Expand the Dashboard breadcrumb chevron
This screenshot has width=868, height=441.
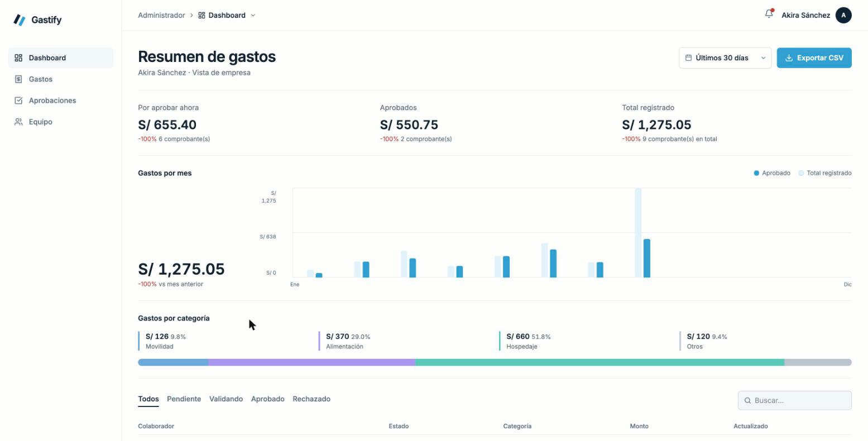(253, 15)
